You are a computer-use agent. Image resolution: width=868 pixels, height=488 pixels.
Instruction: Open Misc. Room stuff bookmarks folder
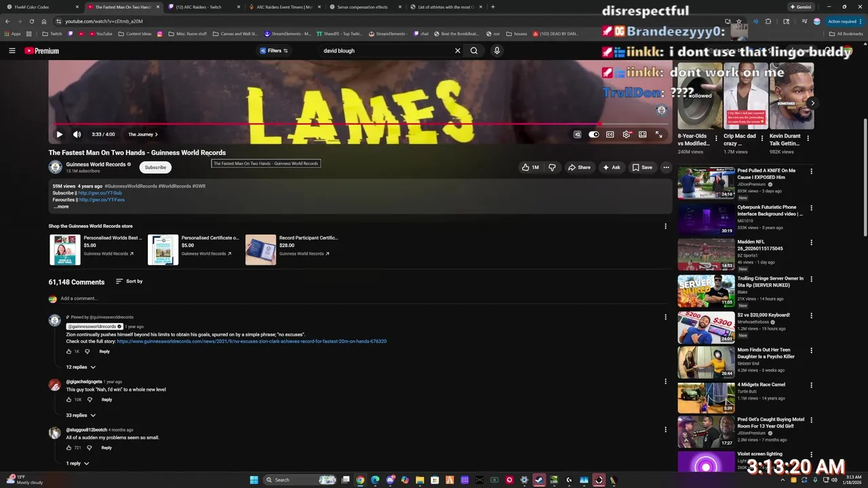point(187,33)
